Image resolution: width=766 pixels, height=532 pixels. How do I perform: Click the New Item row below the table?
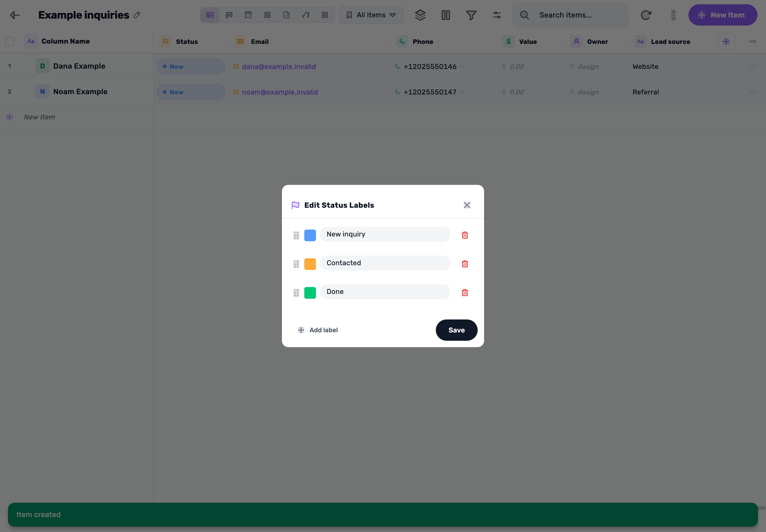[x=76, y=117]
